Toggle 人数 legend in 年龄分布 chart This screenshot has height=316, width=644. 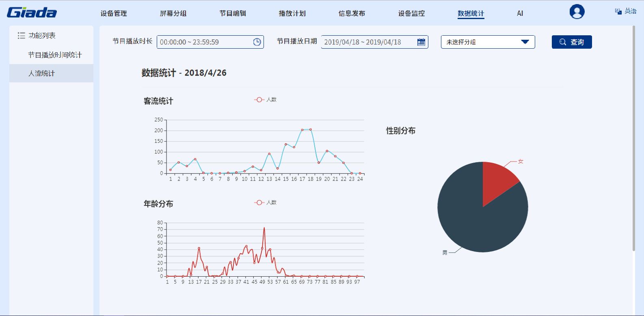(x=265, y=202)
